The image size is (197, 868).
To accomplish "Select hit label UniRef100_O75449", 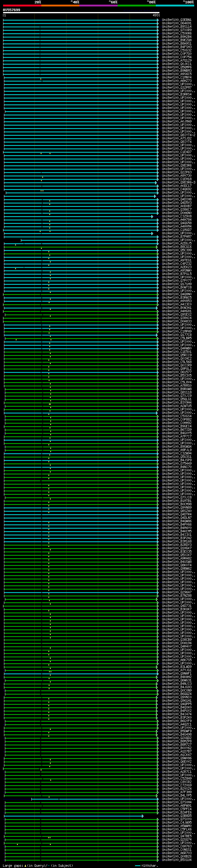I will pyautogui.click(x=176, y=464).
